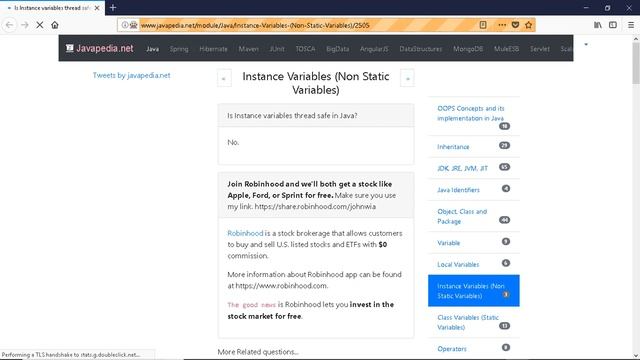Close the current browser tab
640x360 pixels.
[x=97, y=8]
